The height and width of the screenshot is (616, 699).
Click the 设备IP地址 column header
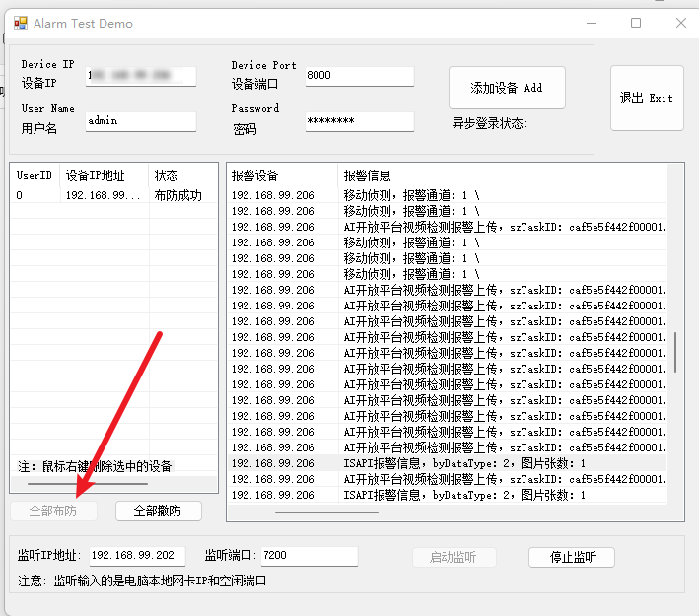point(103,175)
